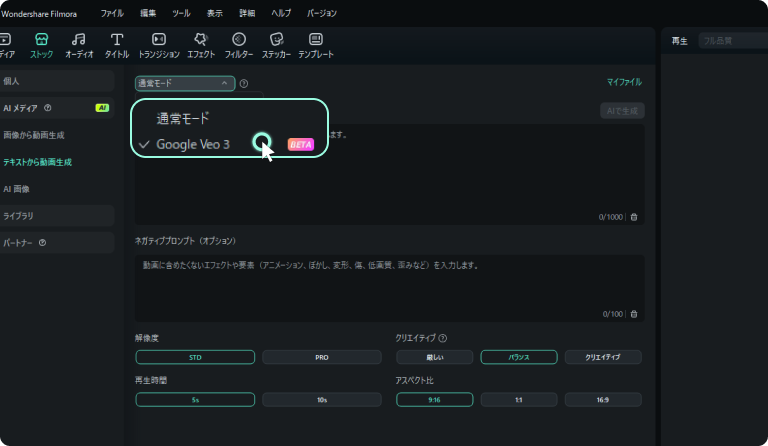
Task: Click inside the ネガティブプロンプト text area
Action: tap(389, 288)
